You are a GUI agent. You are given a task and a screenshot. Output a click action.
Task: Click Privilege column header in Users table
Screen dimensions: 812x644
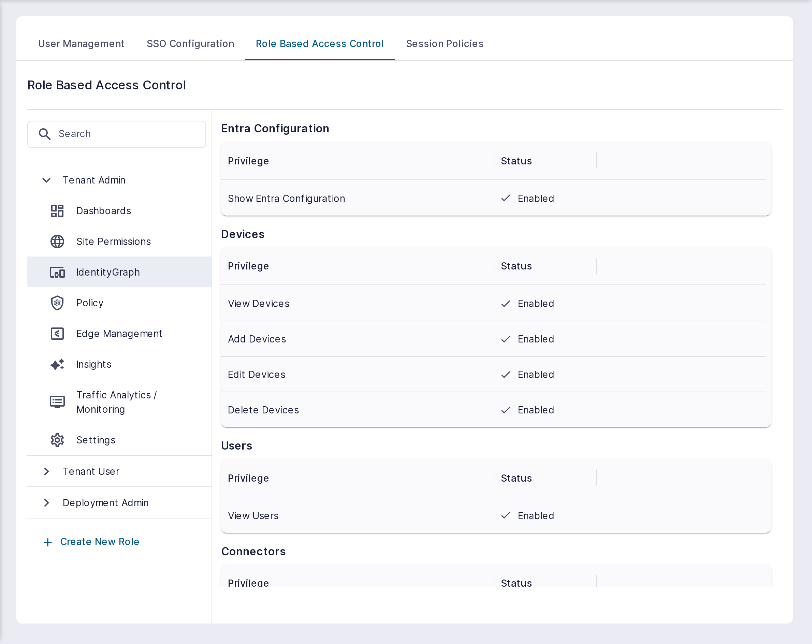[248, 478]
